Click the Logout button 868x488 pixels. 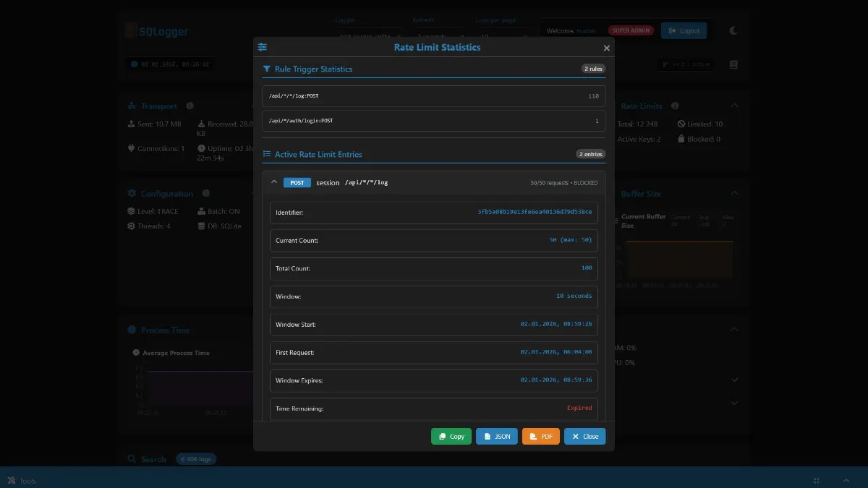(x=684, y=30)
